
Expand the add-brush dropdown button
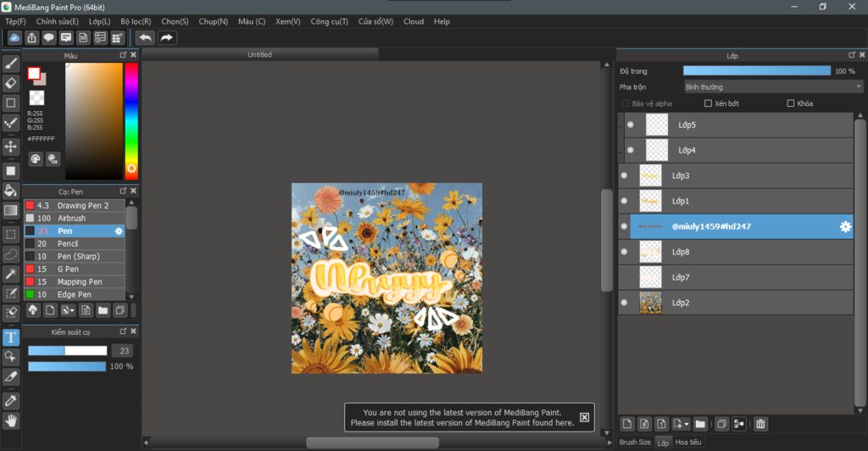pos(68,310)
